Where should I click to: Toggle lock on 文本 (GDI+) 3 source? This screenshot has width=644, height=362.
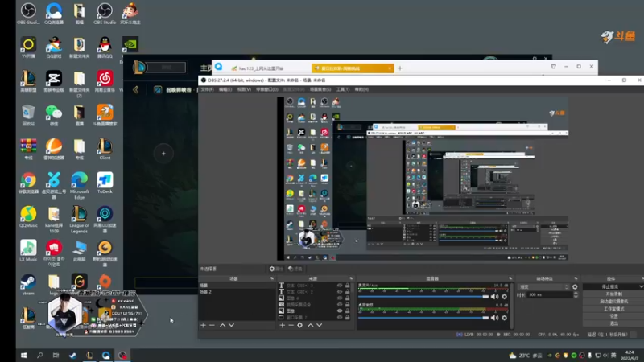pos(348,286)
